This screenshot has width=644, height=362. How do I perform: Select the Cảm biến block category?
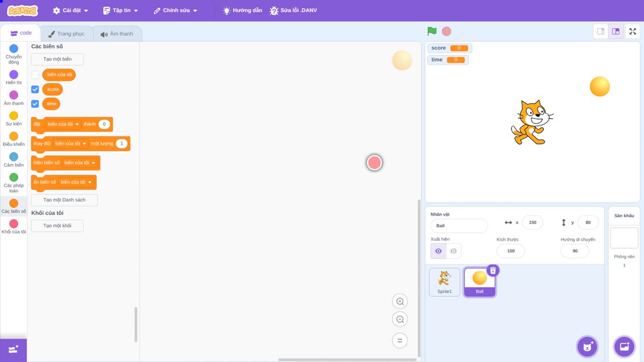(x=13, y=159)
